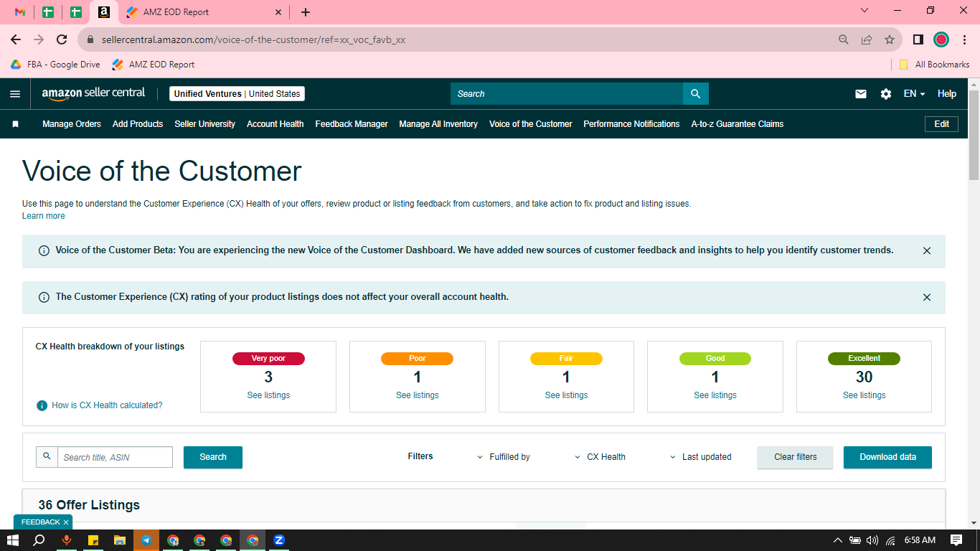Open Manage Orders from the favorites bar
This screenshot has width=980, height=551.
point(72,124)
